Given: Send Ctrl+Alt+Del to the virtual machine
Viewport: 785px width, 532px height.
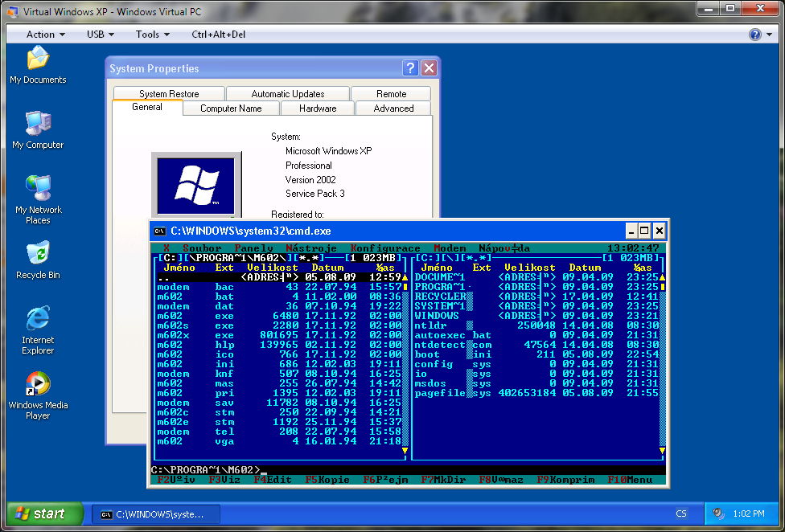Looking at the screenshot, I should coord(218,35).
